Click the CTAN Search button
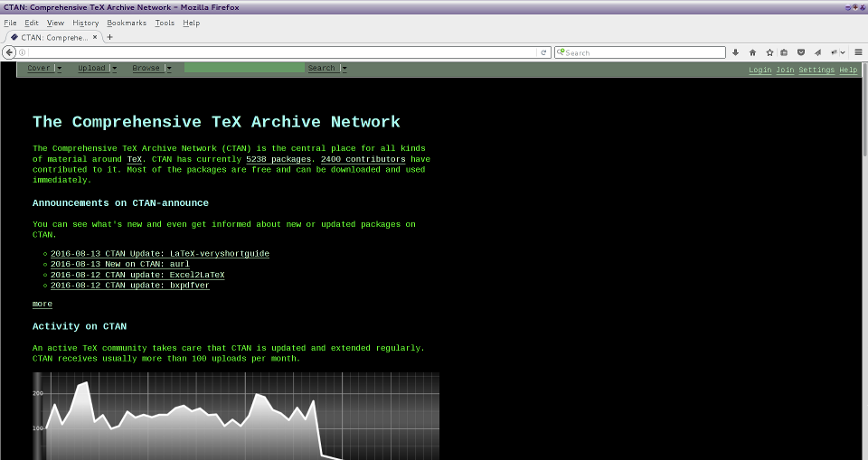 [x=322, y=68]
